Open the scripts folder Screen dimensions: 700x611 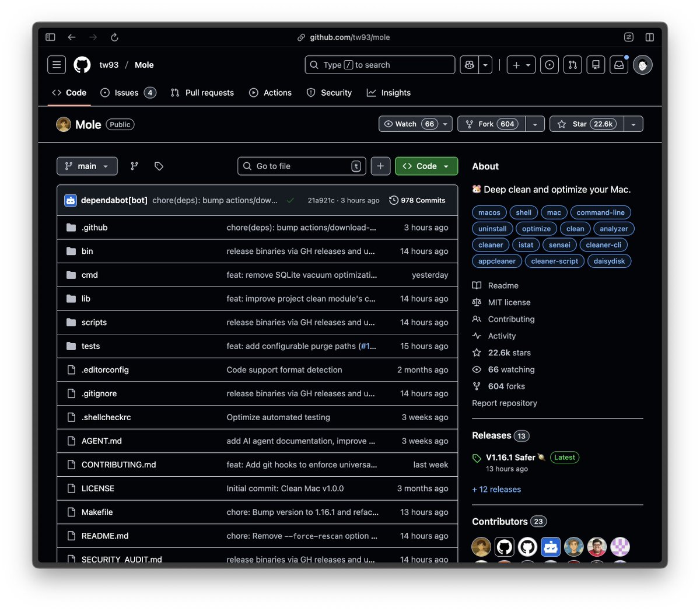(x=94, y=322)
